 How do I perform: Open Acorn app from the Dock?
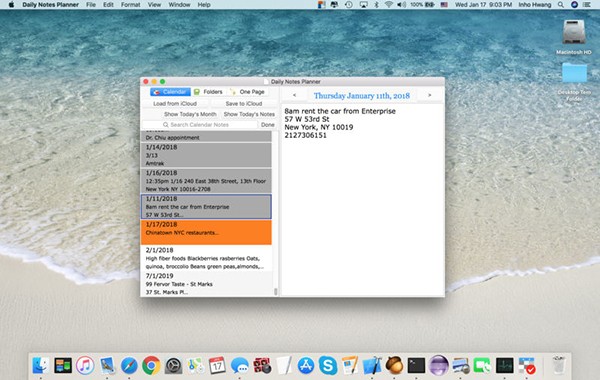click(394, 365)
